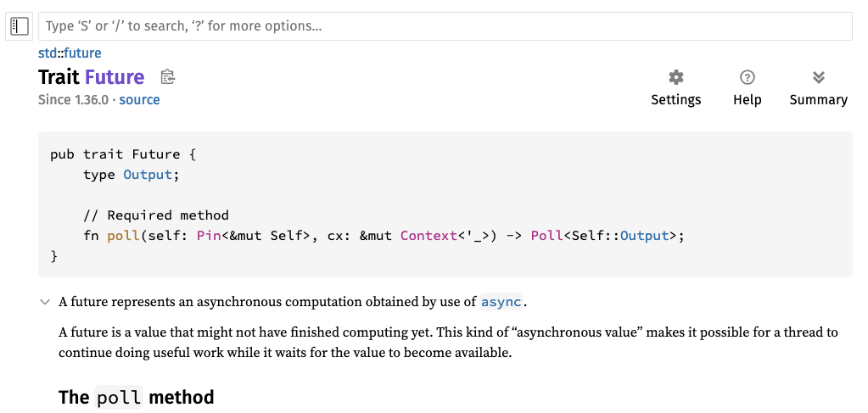Image resolution: width=868 pixels, height=413 pixels.
Task: Copy item path clipboard icon
Action: point(168,77)
